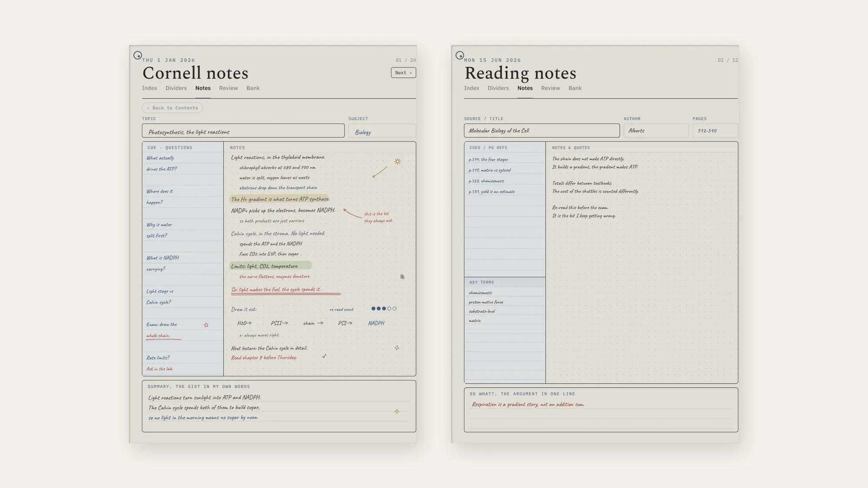
Task: Click the cue 'p.519, matrix vs cytosol'
Action: point(490,170)
